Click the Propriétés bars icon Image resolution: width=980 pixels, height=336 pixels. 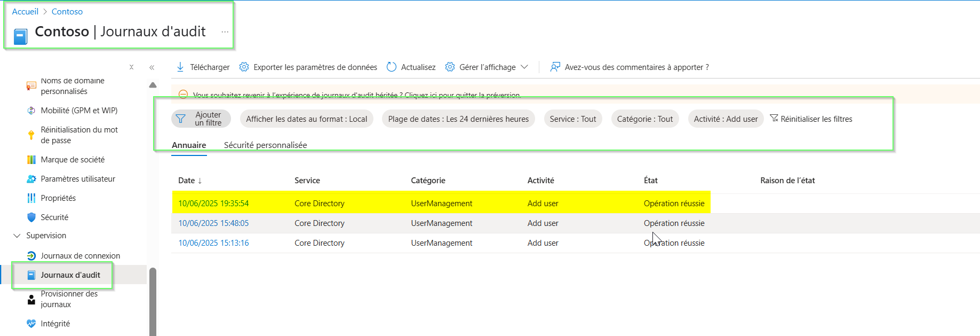pos(31,198)
